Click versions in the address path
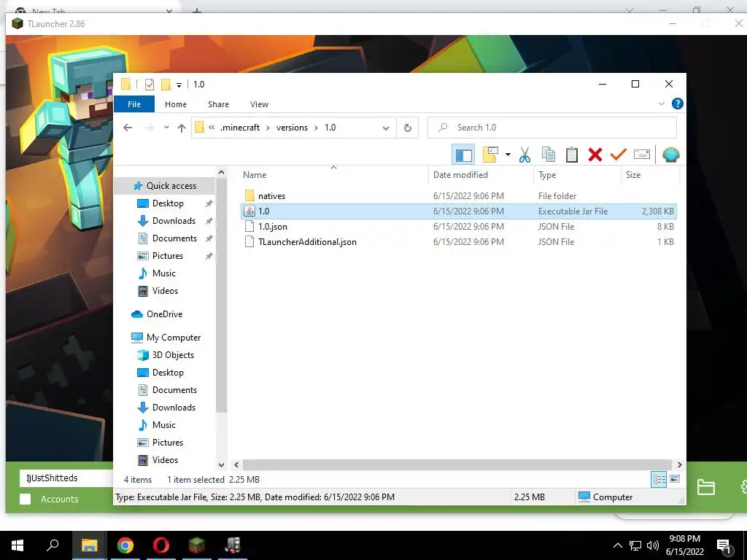Image resolution: width=747 pixels, height=560 pixels. tap(292, 128)
